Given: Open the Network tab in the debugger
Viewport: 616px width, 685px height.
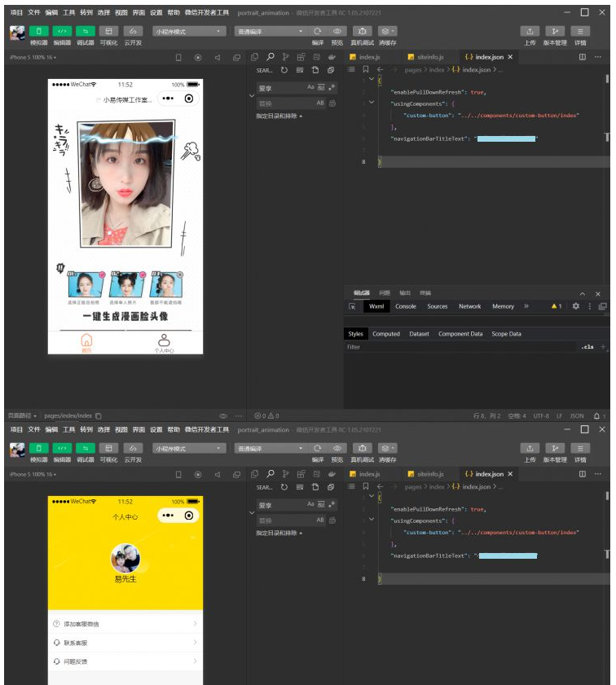Looking at the screenshot, I should point(469,307).
